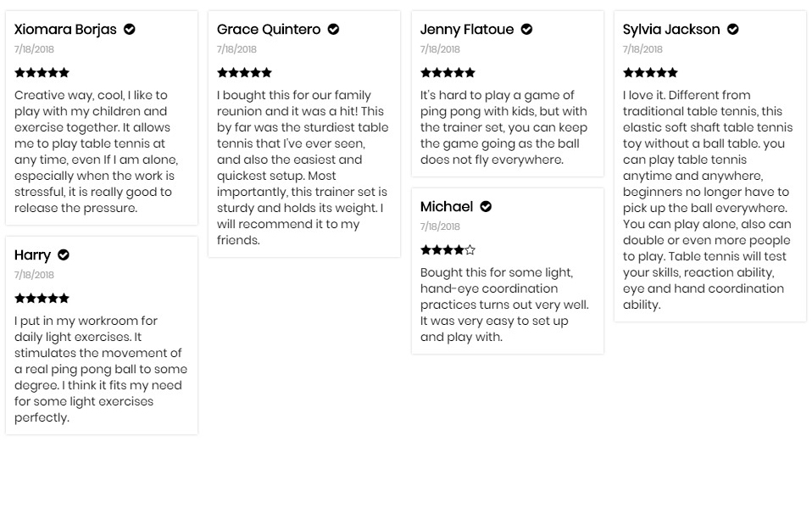This screenshot has width=812, height=520.
Task: Open Sylvia Jackson reviewer name
Action: click(x=671, y=30)
